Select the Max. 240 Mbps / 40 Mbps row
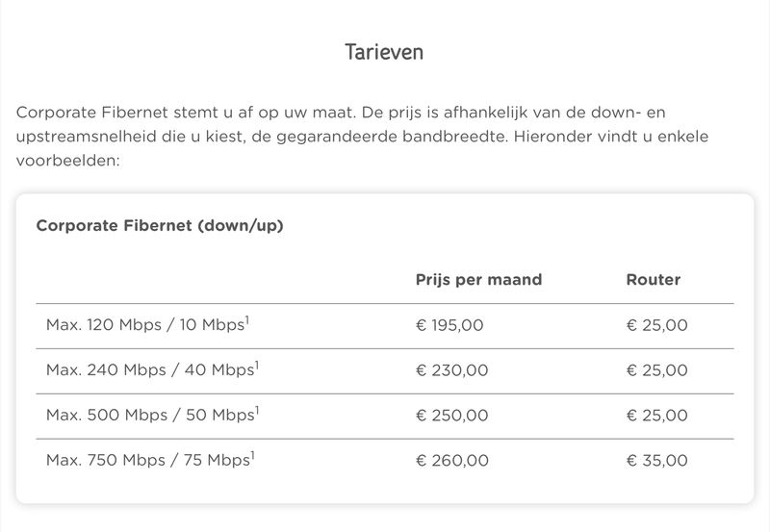The height and width of the screenshot is (532, 770). tap(385, 371)
